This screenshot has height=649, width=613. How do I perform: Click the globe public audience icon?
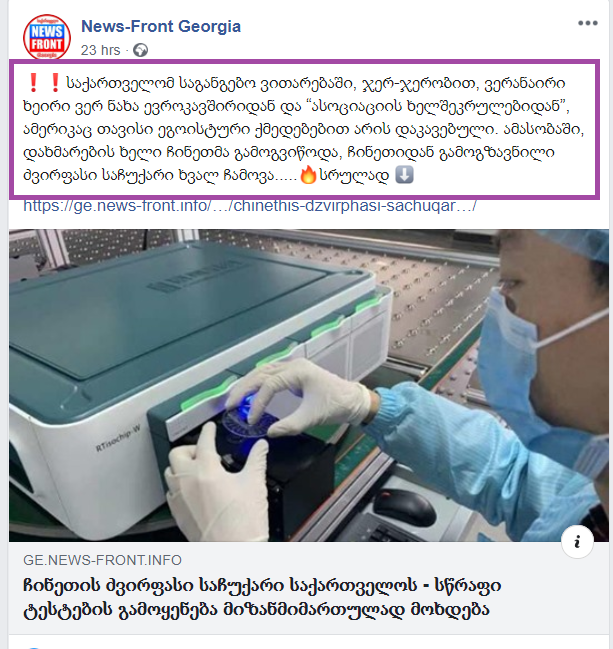tap(141, 50)
